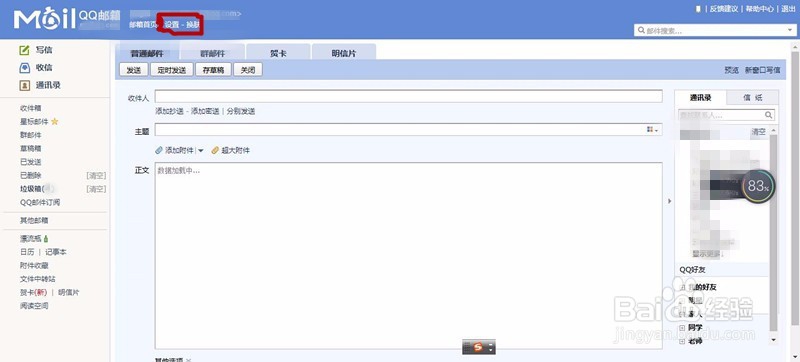
Task: Open the 已发送 sent folder
Action: click(x=31, y=162)
